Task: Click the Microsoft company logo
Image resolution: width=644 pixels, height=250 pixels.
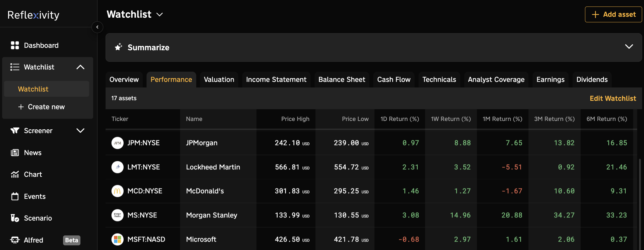Action: tap(117, 239)
